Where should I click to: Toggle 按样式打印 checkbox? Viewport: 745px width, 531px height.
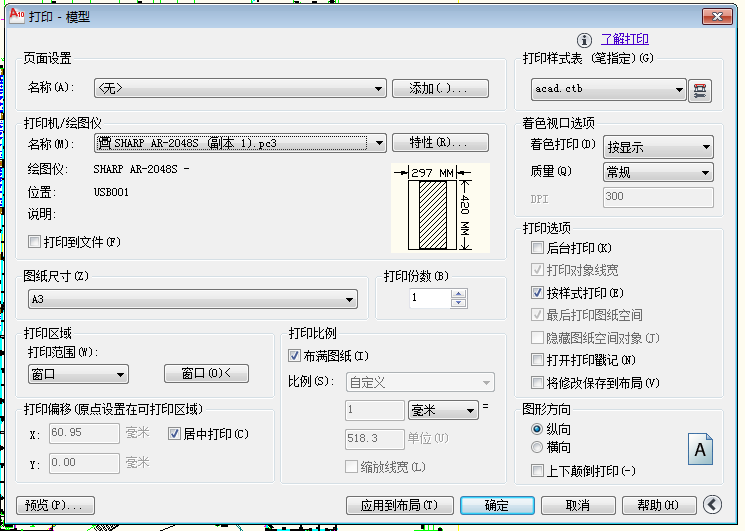[537, 293]
